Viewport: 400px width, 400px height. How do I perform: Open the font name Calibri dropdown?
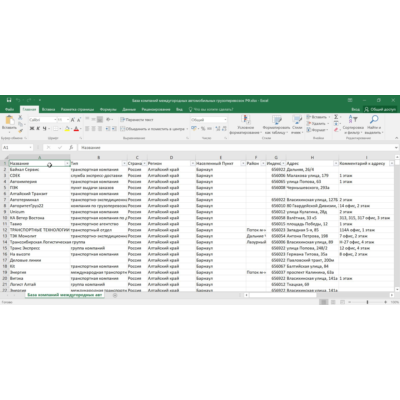[43, 120]
